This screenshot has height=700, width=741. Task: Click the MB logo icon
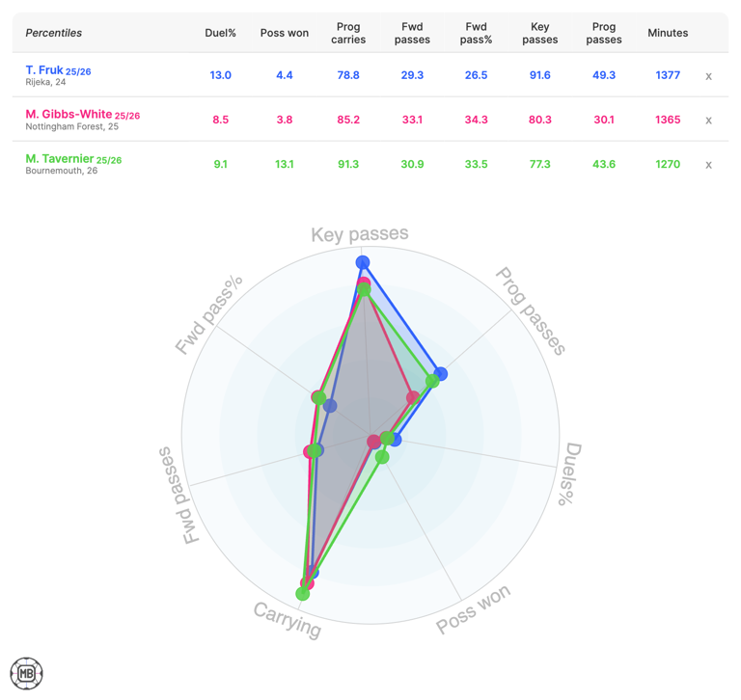coord(26,673)
